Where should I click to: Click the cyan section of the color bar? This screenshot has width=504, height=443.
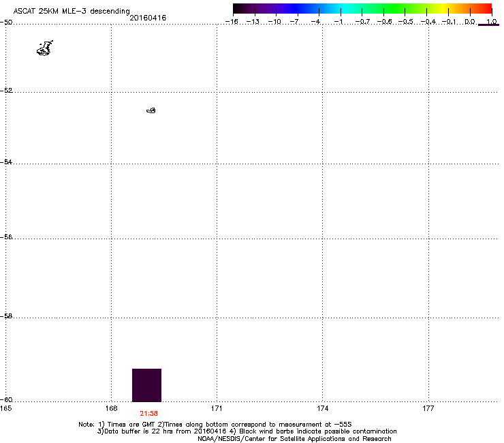pyautogui.click(x=345, y=9)
